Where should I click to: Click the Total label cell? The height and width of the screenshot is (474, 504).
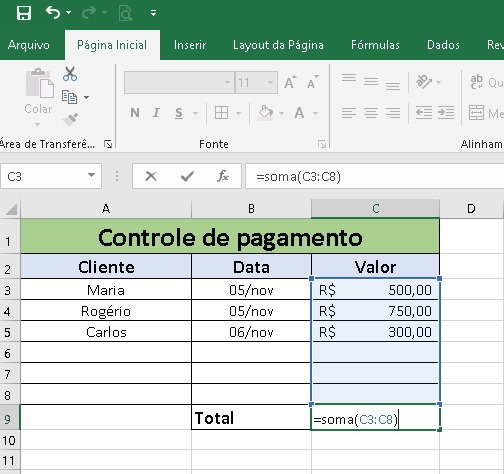tap(251, 417)
